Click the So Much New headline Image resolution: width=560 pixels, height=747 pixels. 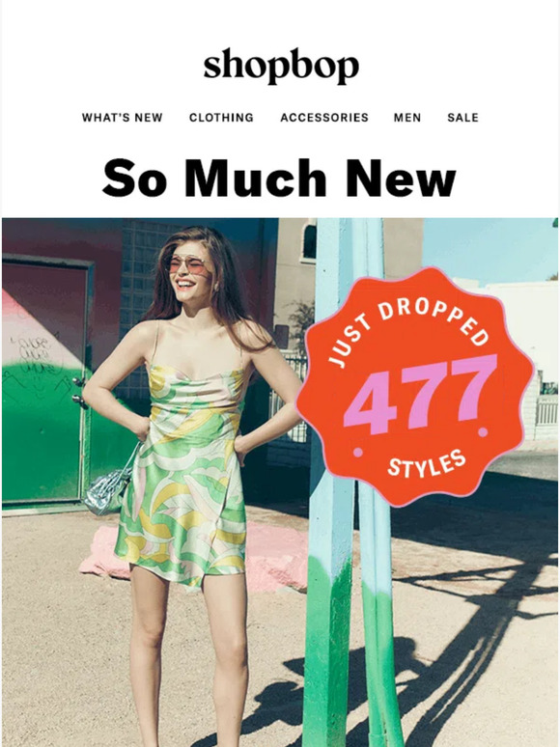point(280,179)
